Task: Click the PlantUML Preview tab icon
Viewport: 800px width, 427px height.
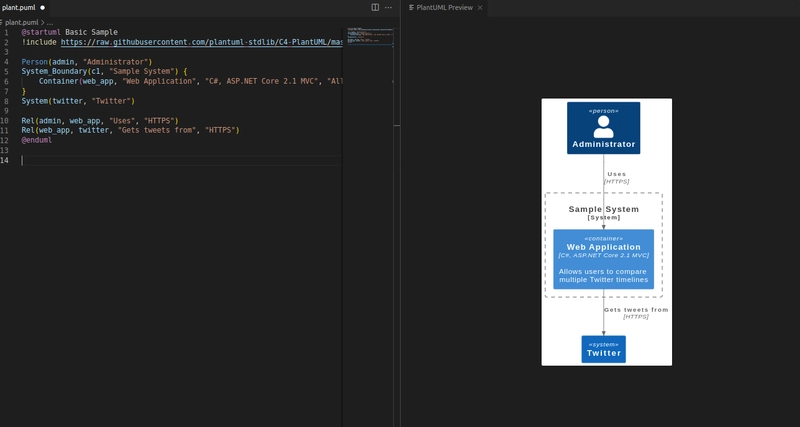Action: click(412, 7)
